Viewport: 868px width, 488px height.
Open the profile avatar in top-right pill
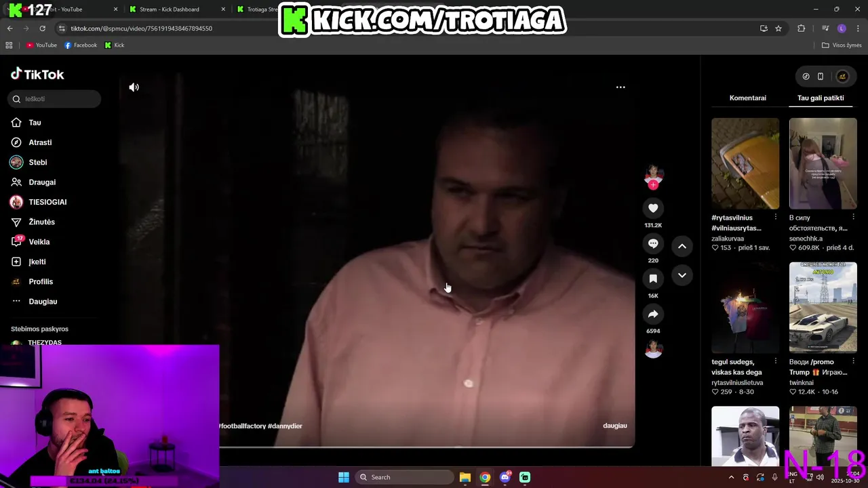click(x=843, y=77)
